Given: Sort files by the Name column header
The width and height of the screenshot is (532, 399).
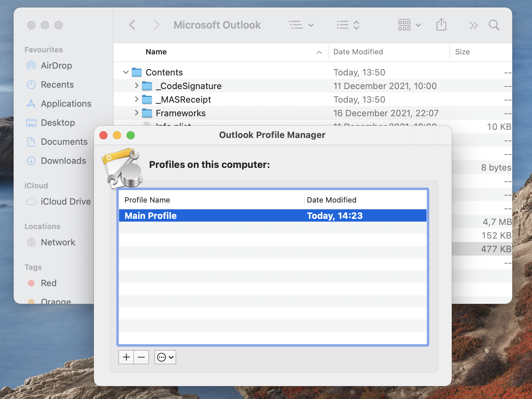Looking at the screenshot, I should tap(156, 52).
